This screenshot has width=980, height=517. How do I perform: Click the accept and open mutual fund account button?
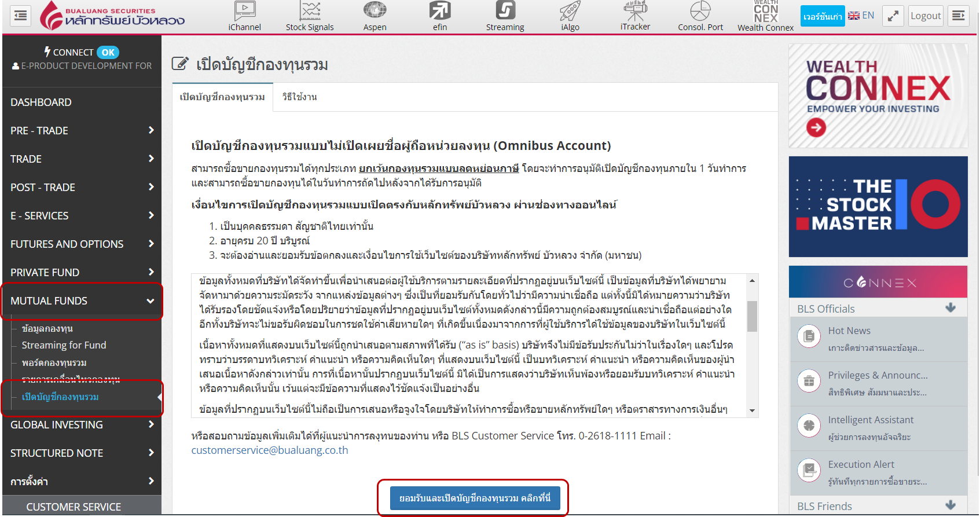point(475,498)
